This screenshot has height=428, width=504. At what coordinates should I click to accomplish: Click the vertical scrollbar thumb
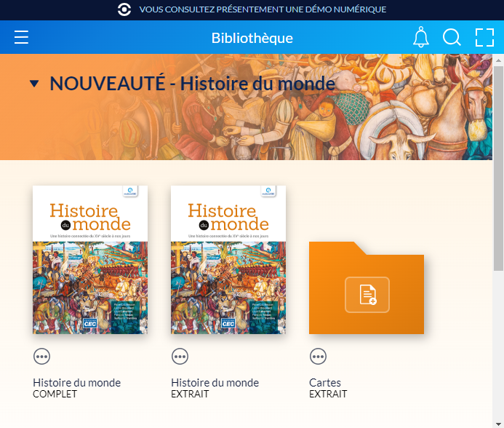(x=498, y=168)
